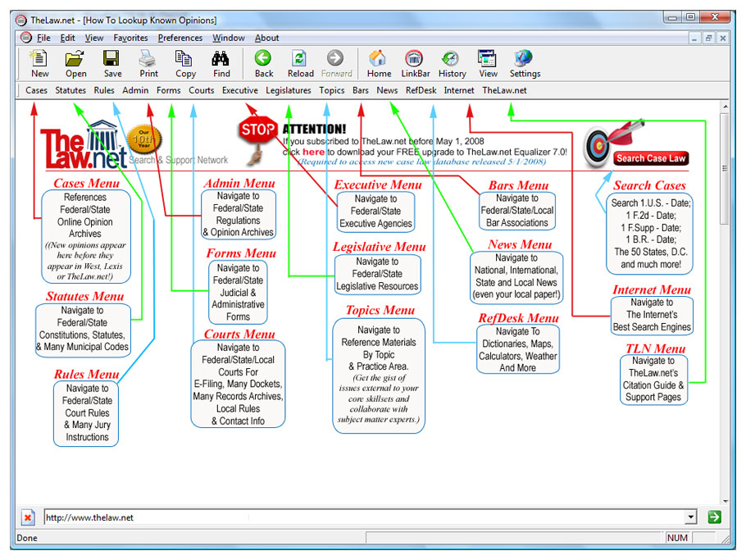This screenshot has height=560, width=746.
Task: Select TheLaw.net in the link bar
Action: [x=504, y=90]
